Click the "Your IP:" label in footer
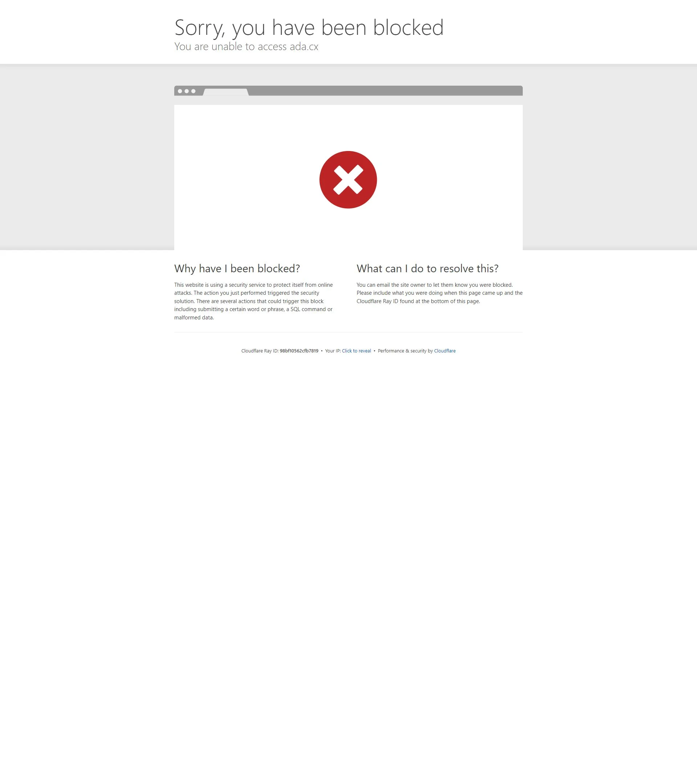This screenshot has width=697, height=784. tap(333, 351)
